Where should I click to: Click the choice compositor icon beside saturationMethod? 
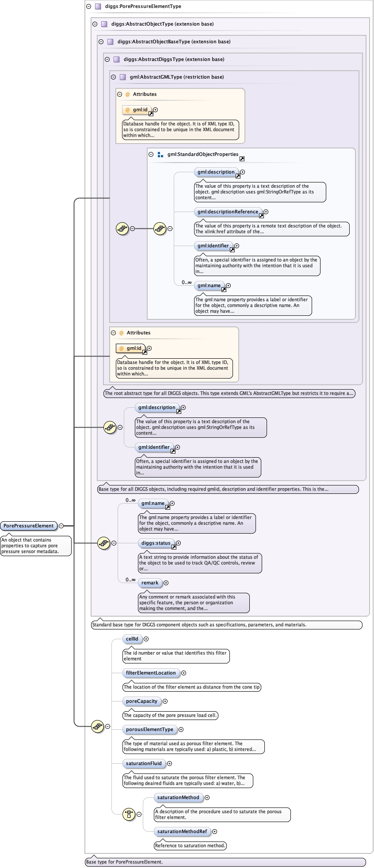click(x=129, y=814)
